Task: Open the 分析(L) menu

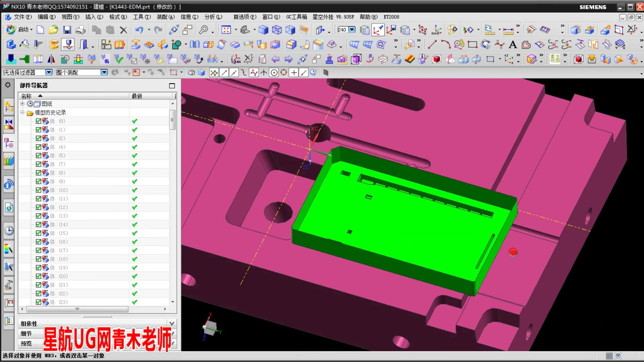Action: [x=213, y=17]
